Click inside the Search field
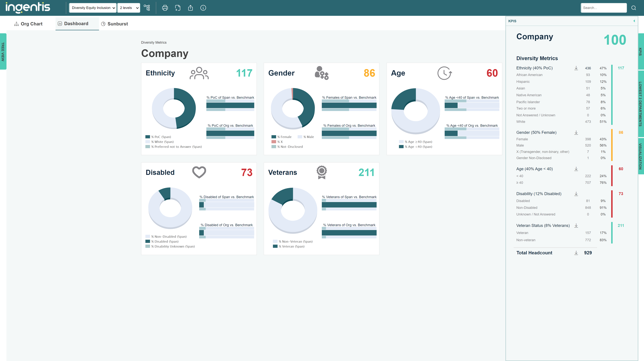Image resolution: width=644 pixels, height=361 pixels. [603, 8]
